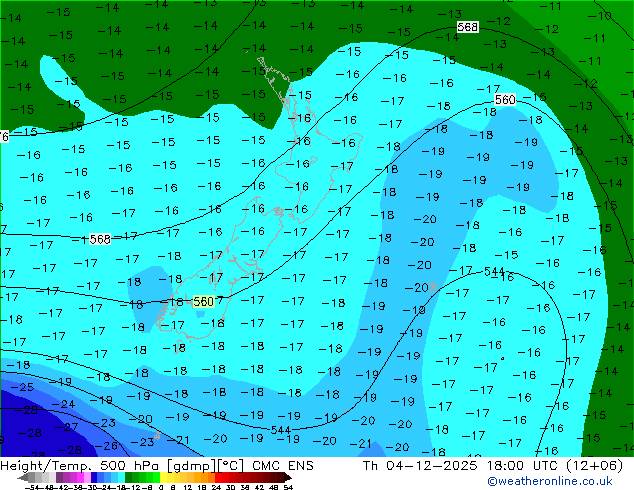Click the 544 contour label at bottom center
634x490 pixels.
pyautogui.click(x=281, y=430)
